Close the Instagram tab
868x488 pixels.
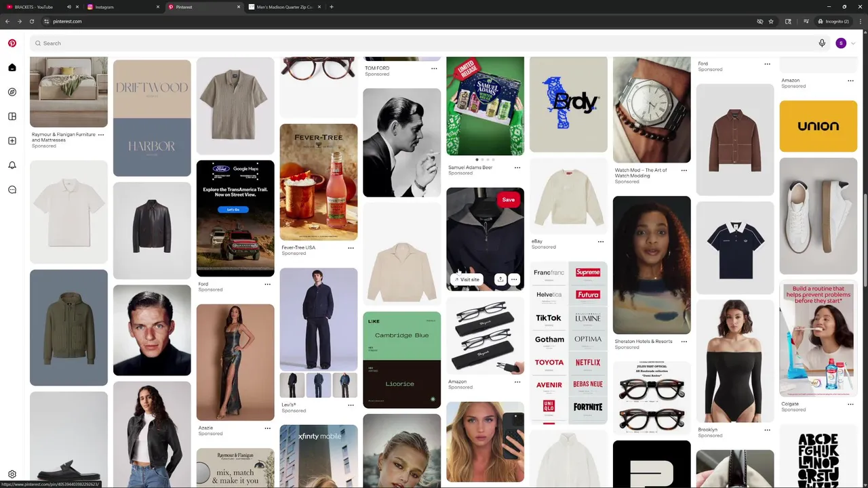(158, 7)
